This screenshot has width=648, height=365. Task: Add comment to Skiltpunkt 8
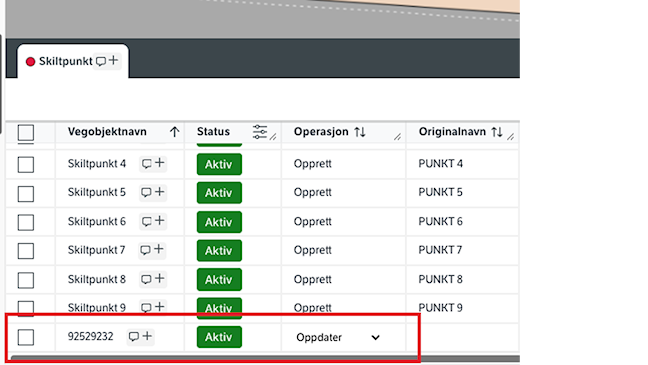153,279
